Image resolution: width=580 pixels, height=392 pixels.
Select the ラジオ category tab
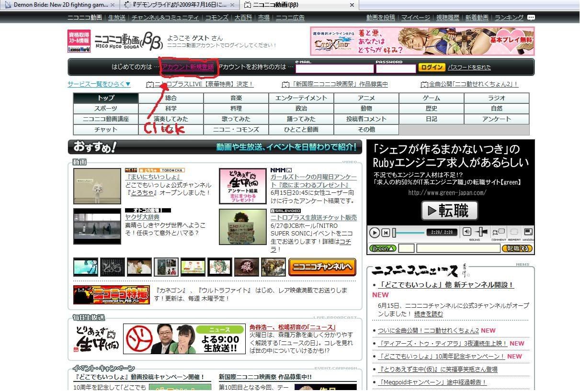(x=497, y=98)
